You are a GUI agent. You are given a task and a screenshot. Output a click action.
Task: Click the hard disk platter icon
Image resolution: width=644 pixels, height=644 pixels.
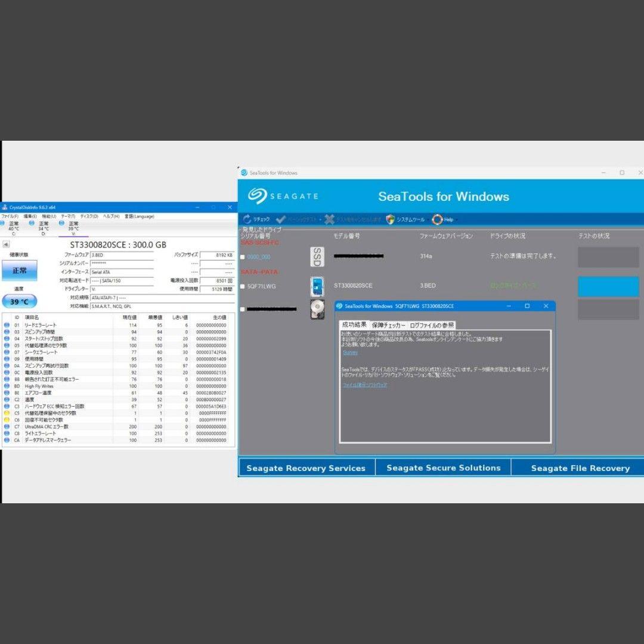pos(317,309)
